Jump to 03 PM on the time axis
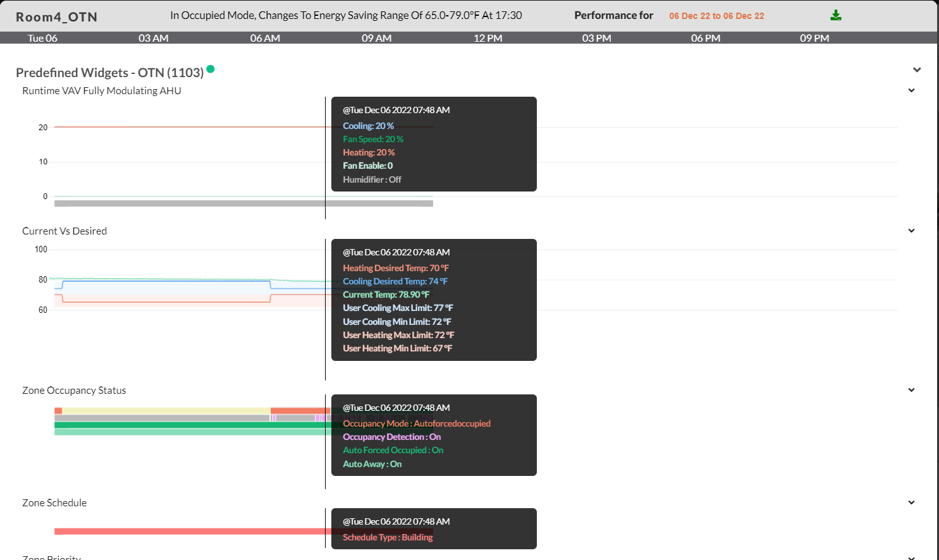 point(596,38)
